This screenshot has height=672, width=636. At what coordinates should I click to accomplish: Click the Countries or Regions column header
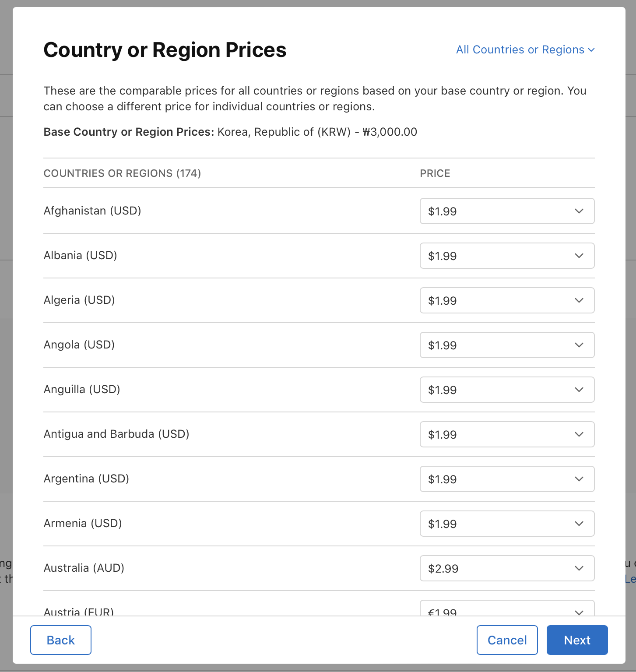(x=122, y=173)
